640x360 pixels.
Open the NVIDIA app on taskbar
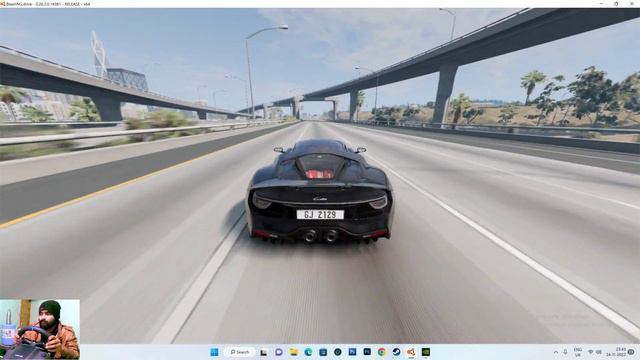(x=426, y=352)
